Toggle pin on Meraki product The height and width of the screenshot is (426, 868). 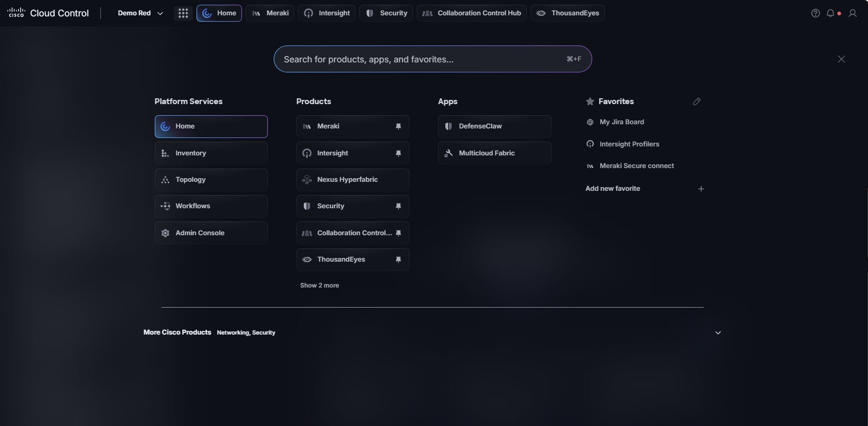[398, 126]
